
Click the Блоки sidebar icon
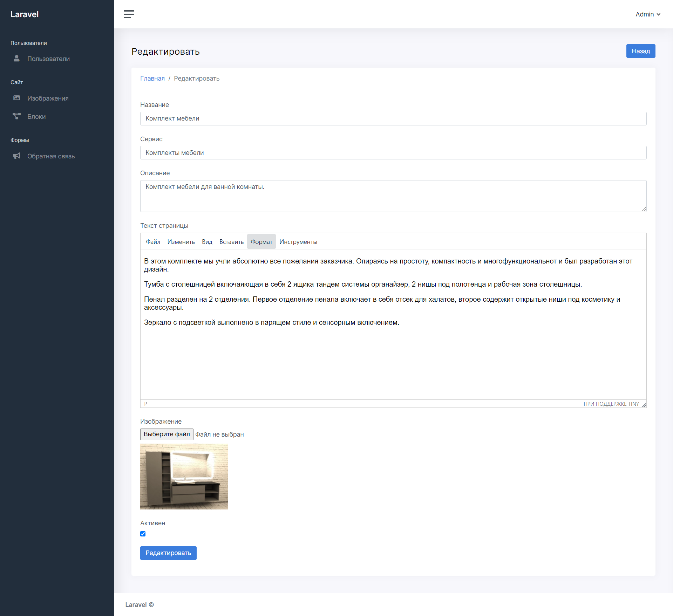point(16,116)
